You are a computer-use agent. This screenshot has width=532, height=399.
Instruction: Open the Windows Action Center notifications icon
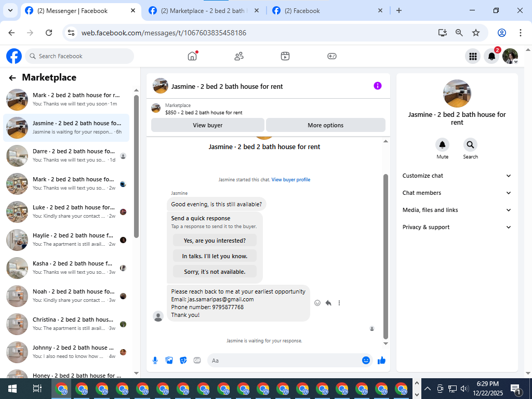point(515,389)
